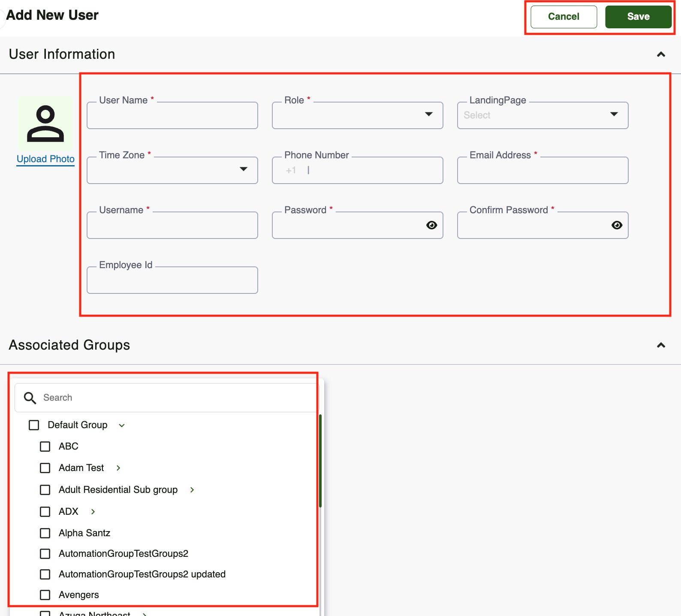The image size is (681, 616).
Task: Click the Employee Id field
Action: point(172,280)
